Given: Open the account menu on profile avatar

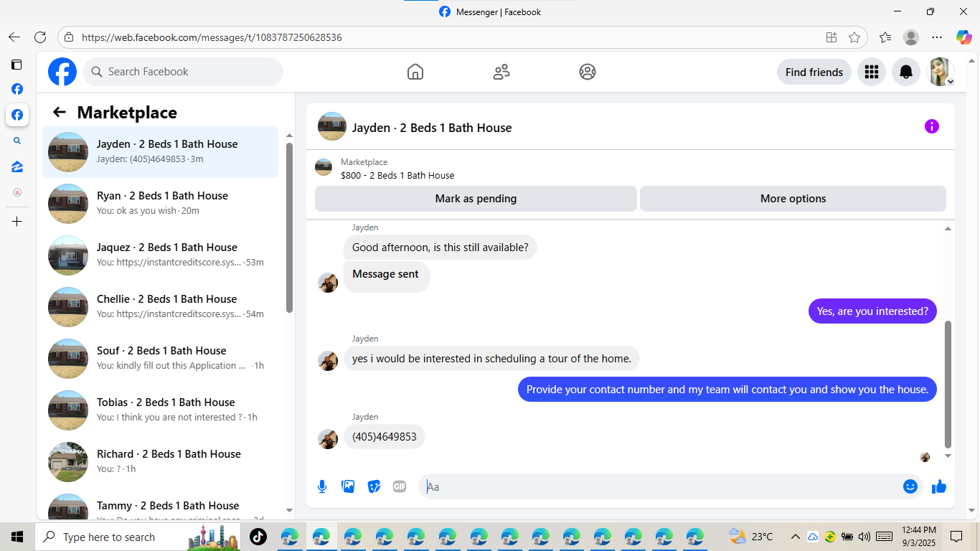Looking at the screenshot, I should [x=941, y=72].
